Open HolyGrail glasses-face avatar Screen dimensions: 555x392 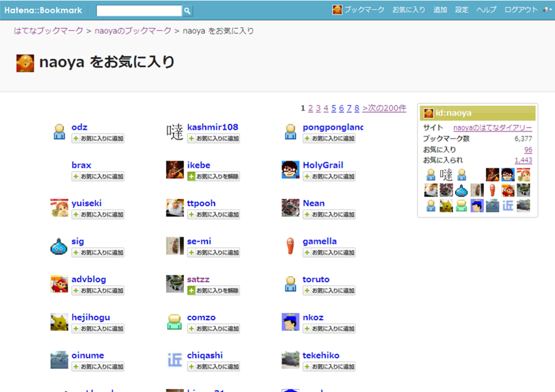click(x=291, y=169)
